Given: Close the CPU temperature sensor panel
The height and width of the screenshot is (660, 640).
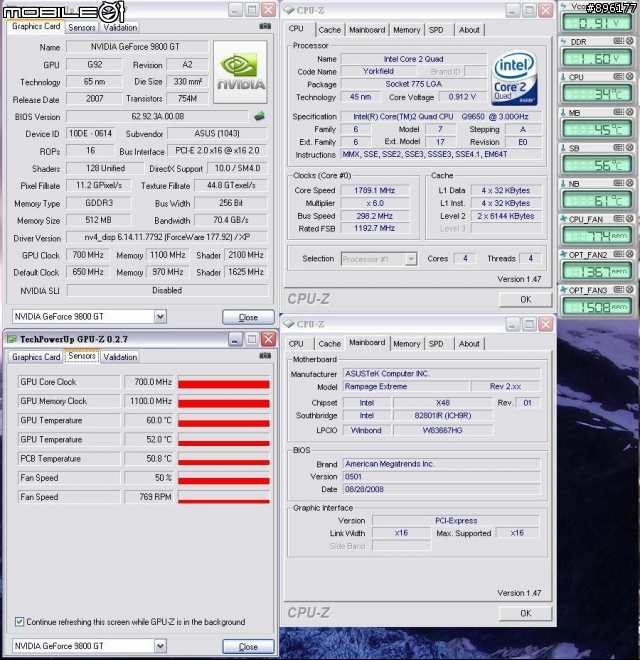Looking at the screenshot, I should pyautogui.click(x=629, y=77).
